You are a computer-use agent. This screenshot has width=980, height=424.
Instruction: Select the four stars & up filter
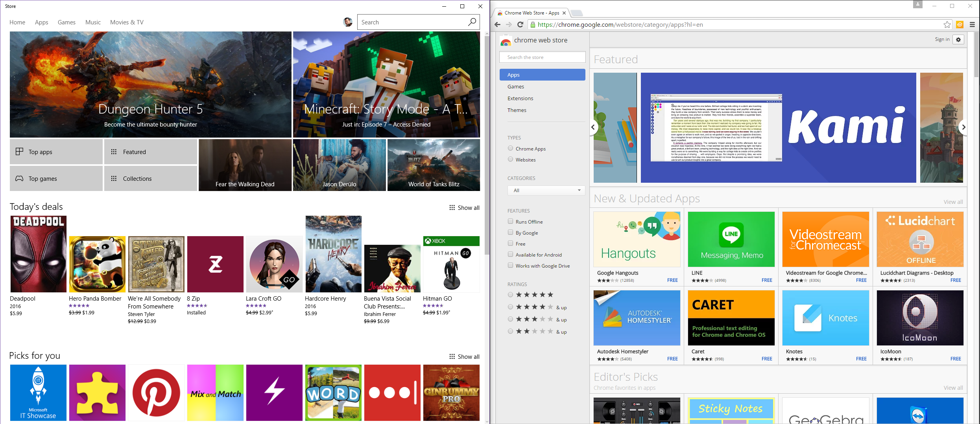click(x=510, y=307)
